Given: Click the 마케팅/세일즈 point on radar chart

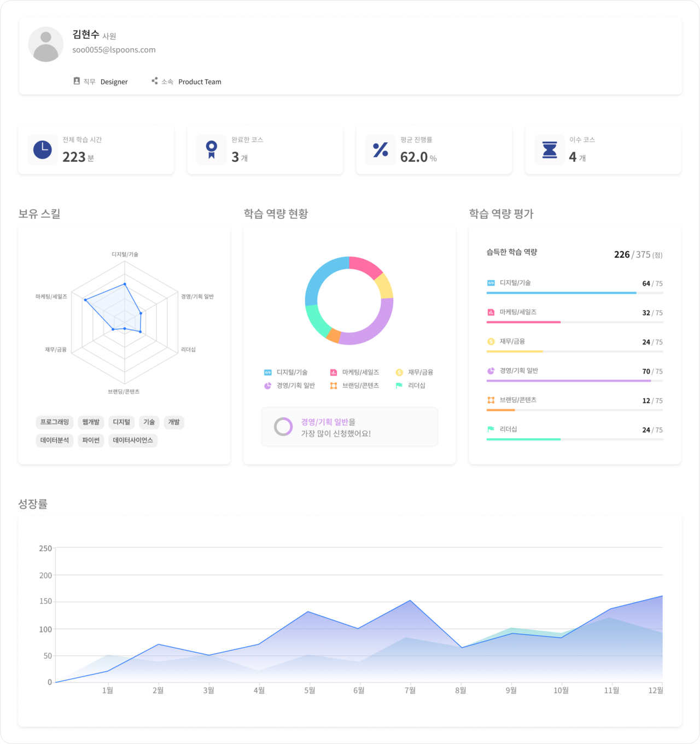Looking at the screenshot, I should click(85, 300).
